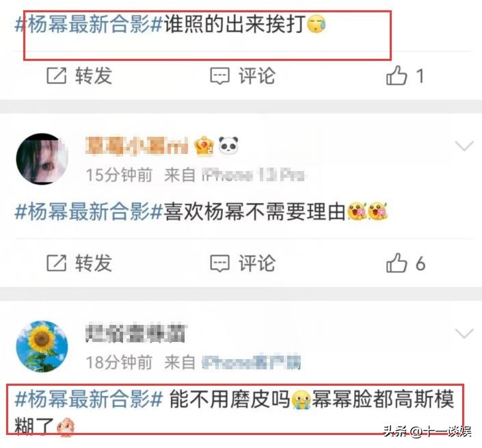Viewport: 482px width, 448px height.
Task: Click the comment bubble icon under the 15分钟前 post
Action: pos(219,263)
